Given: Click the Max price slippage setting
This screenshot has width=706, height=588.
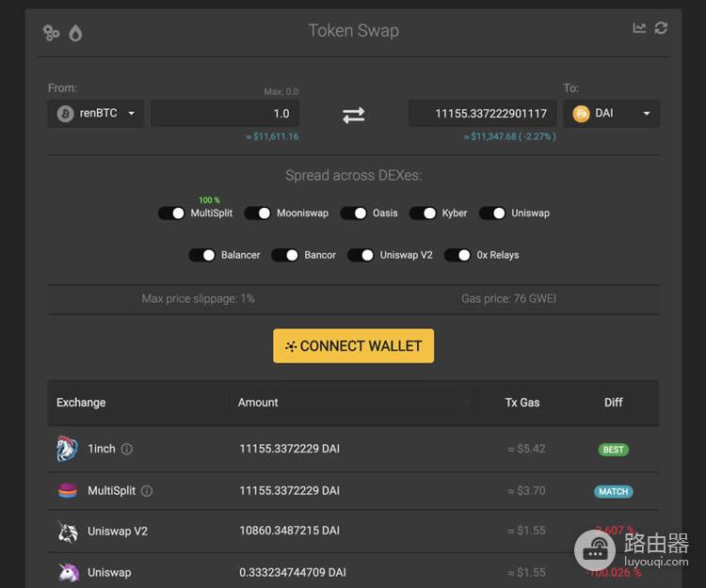Looking at the screenshot, I should tap(198, 299).
